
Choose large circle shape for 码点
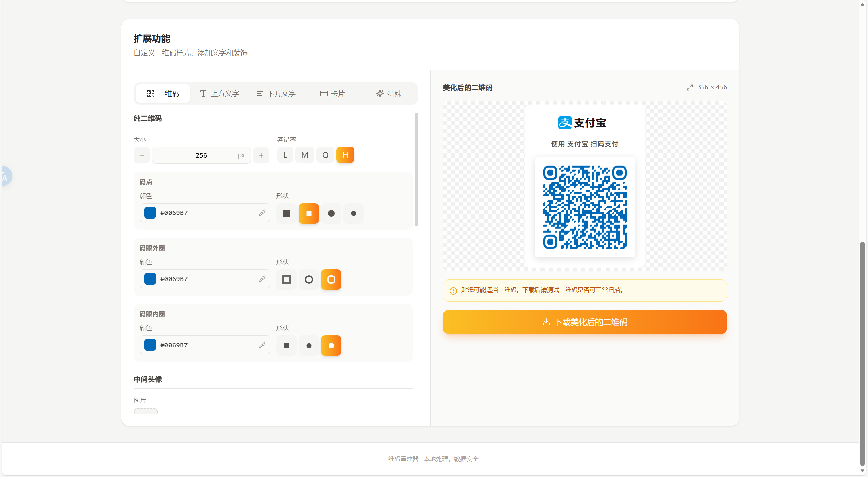(x=331, y=213)
